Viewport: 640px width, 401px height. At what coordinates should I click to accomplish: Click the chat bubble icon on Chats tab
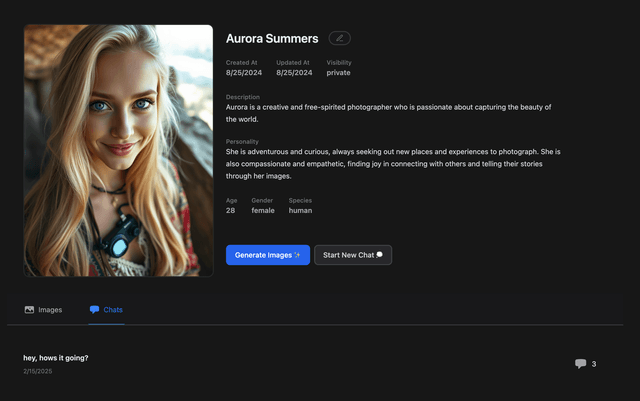pos(94,310)
